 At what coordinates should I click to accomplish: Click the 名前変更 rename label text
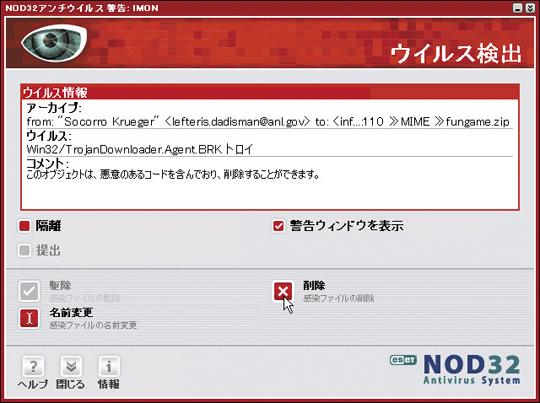pyautogui.click(x=71, y=312)
